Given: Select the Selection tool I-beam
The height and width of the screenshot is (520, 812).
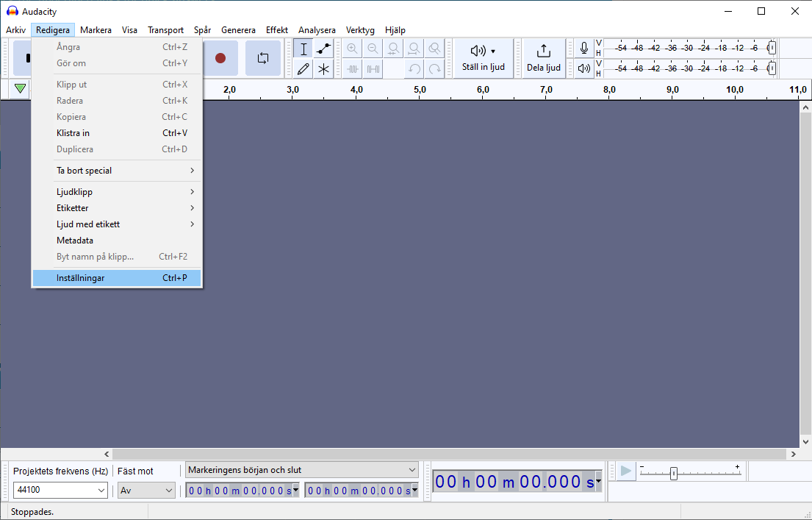Looking at the screenshot, I should pos(303,48).
